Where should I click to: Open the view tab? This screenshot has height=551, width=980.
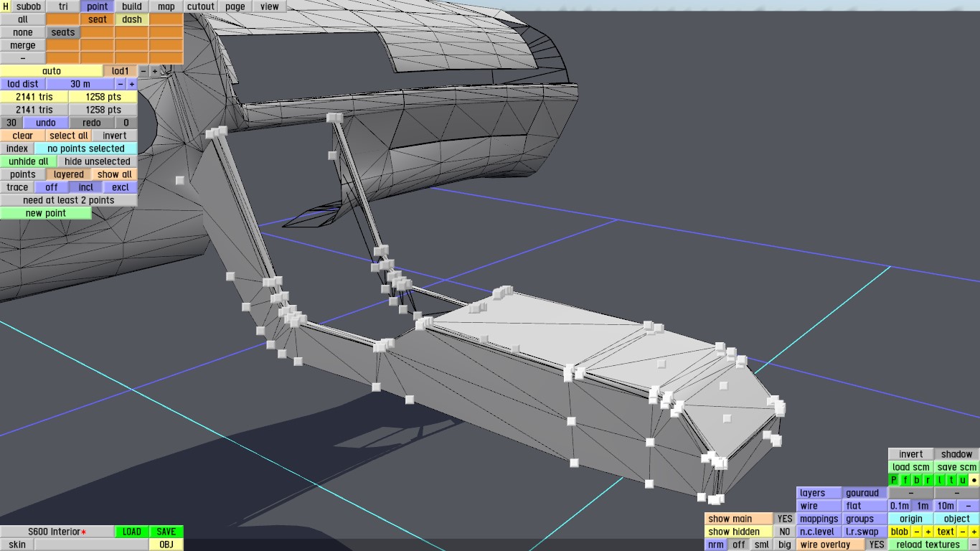point(270,6)
